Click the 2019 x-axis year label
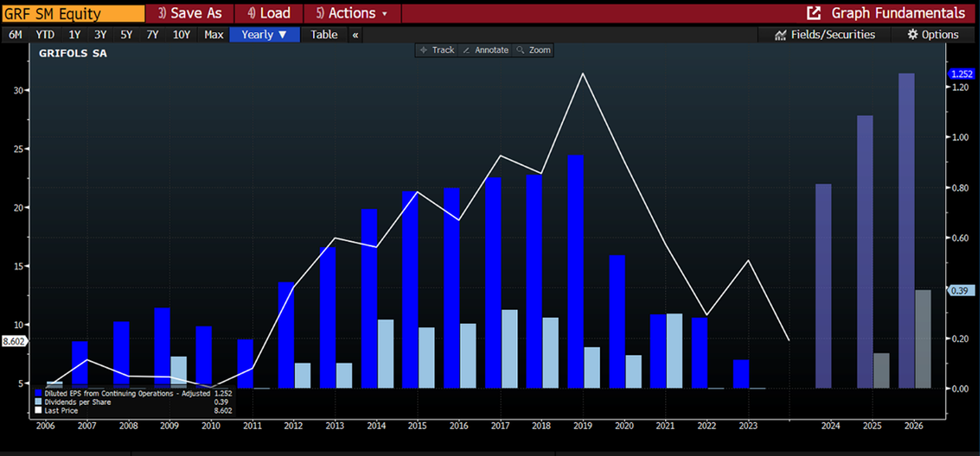Screen dimensions: 980x456 coord(583,425)
